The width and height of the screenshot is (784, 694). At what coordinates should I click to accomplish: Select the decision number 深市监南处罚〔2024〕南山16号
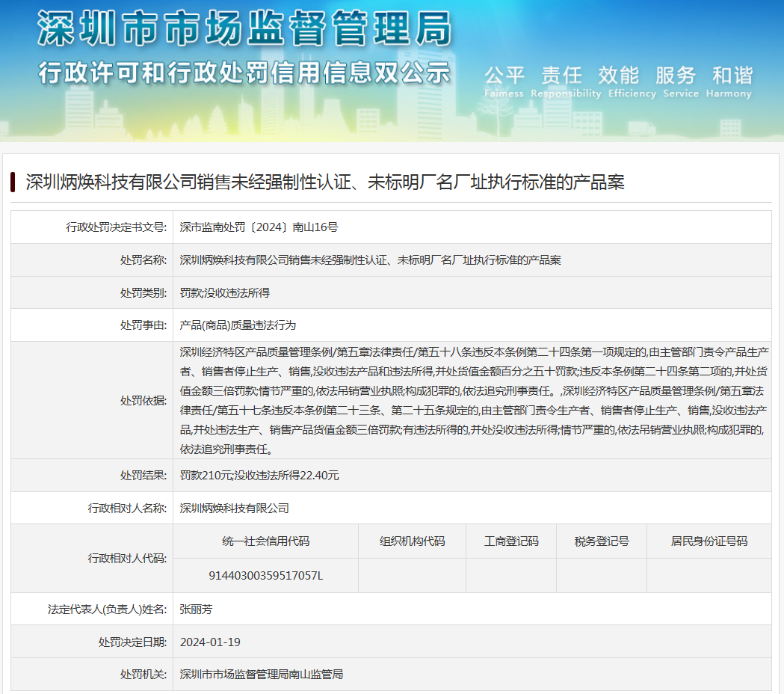[259, 227]
